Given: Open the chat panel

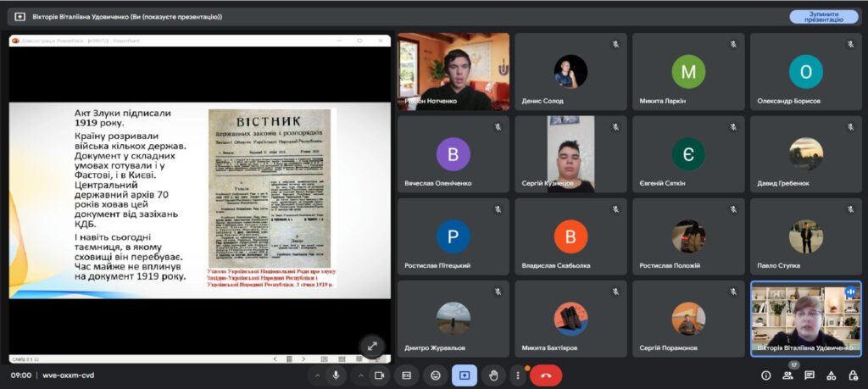Looking at the screenshot, I should pyautogui.click(x=810, y=375).
